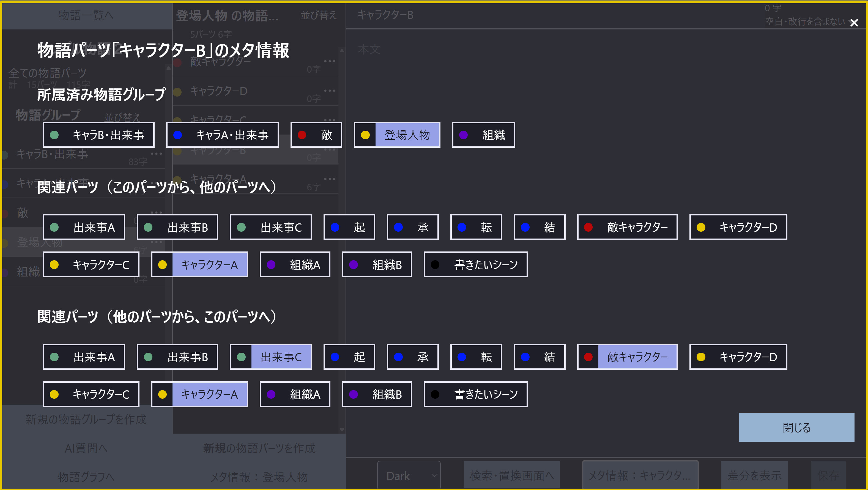Open options dots for 敵キャラクター row

click(x=329, y=61)
